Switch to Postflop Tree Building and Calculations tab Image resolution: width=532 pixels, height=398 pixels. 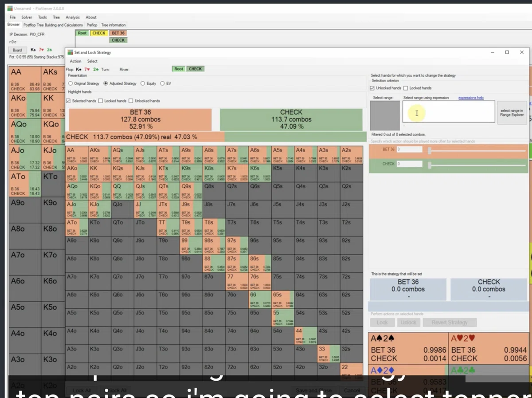[53, 25]
